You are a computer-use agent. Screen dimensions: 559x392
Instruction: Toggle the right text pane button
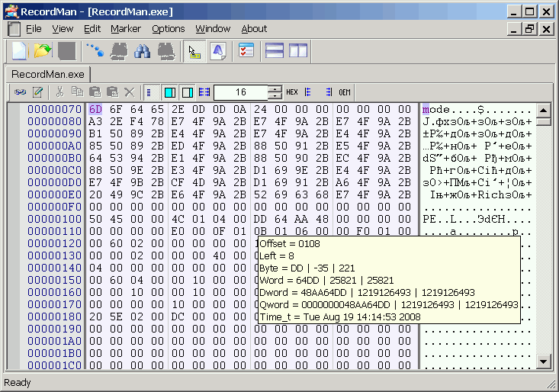187,92
